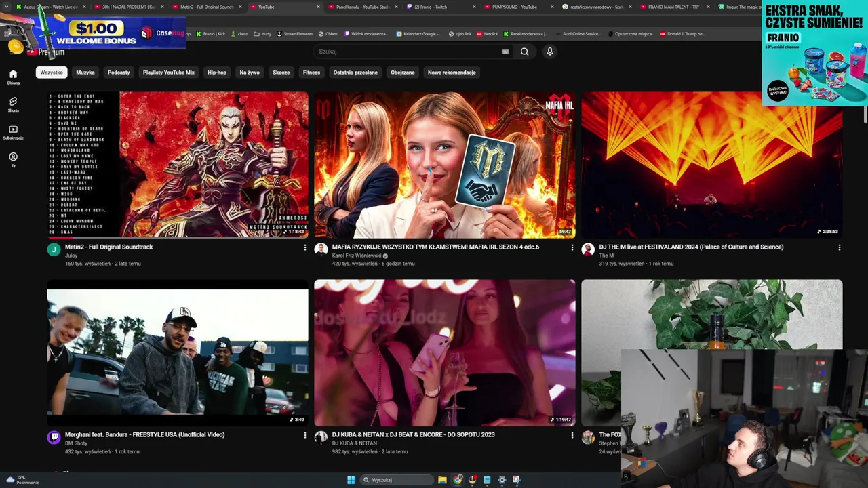Click the Chrome icon in the taskbar

point(458,480)
